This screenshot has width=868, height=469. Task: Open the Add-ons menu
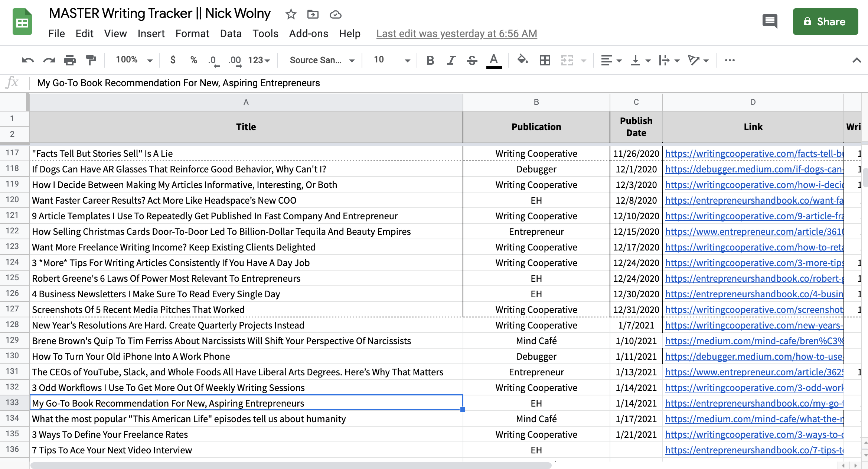(x=309, y=34)
